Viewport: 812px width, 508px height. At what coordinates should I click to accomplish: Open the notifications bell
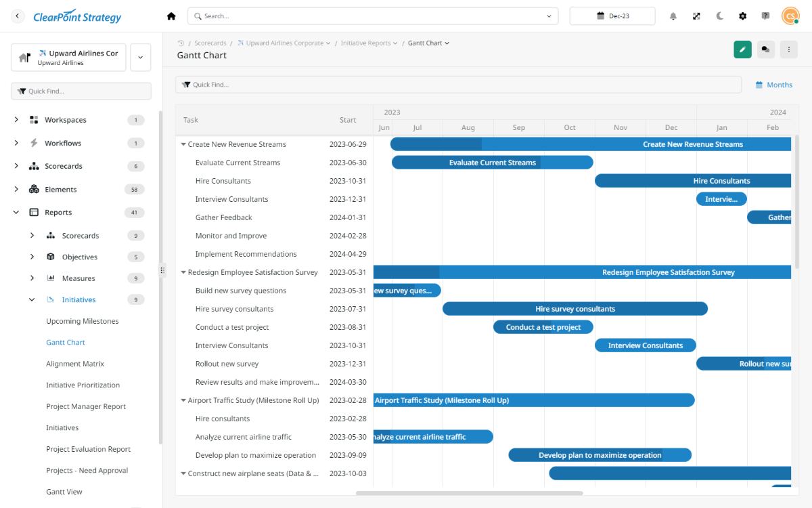click(x=673, y=16)
